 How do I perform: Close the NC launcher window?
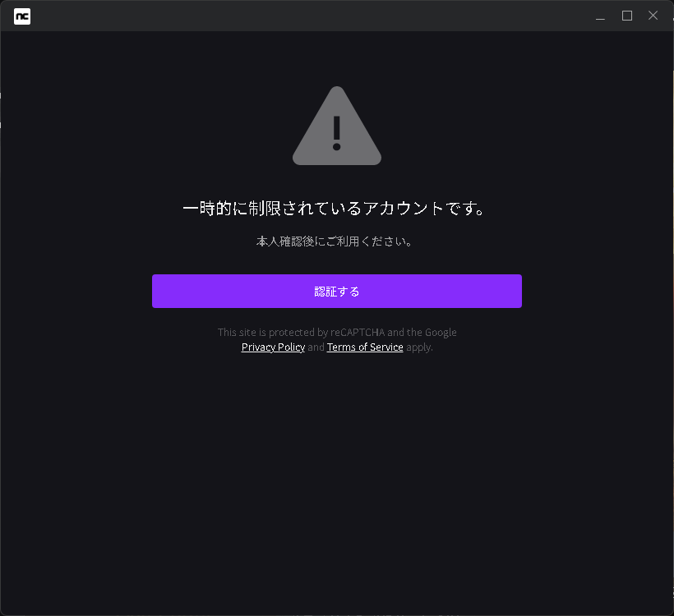[x=653, y=16]
